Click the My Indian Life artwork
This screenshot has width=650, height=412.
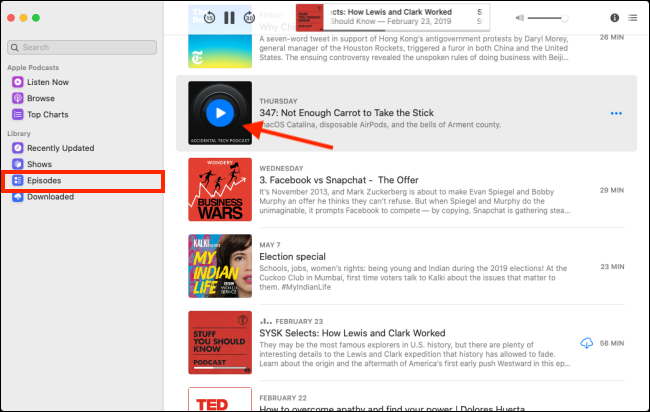pyautogui.click(x=220, y=266)
